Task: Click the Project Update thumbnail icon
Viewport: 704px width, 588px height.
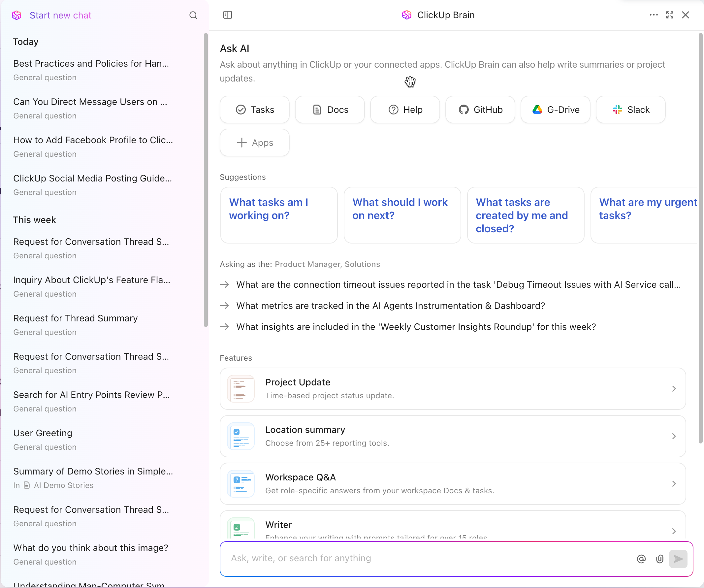Action: point(241,389)
